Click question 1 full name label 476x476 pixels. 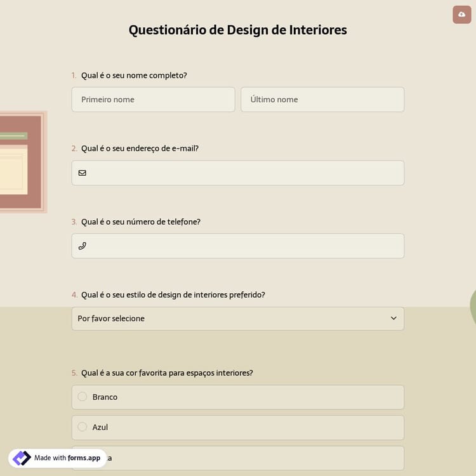click(x=134, y=76)
